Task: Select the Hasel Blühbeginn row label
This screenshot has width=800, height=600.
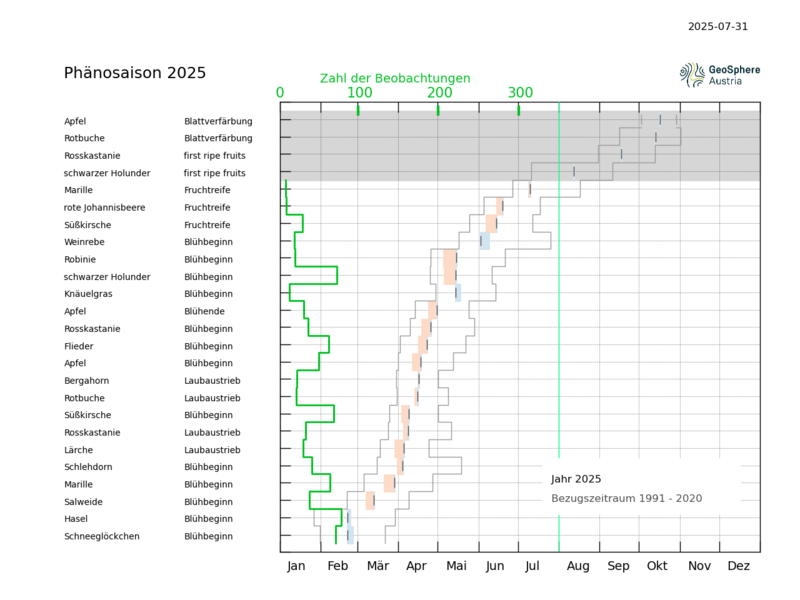Action: pos(148,519)
